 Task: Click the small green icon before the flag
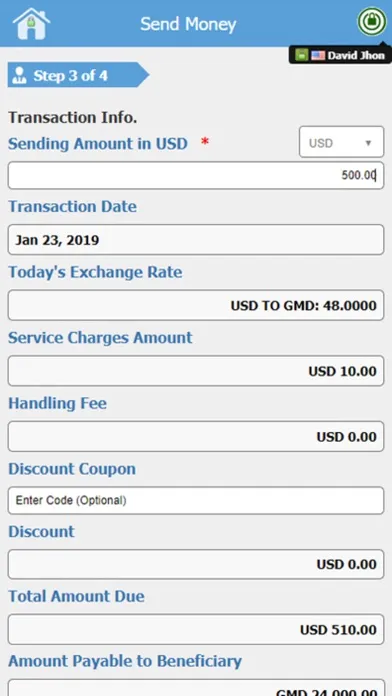click(301, 55)
